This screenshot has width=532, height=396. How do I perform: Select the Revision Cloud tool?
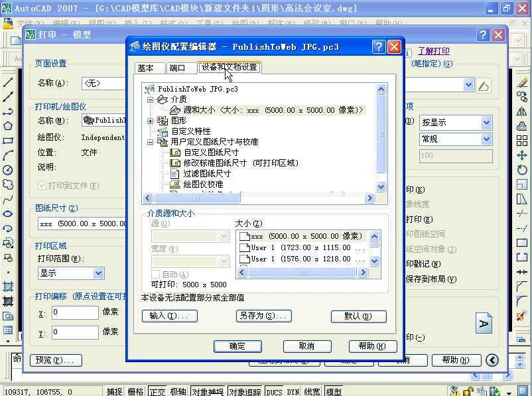click(x=8, y=184)
